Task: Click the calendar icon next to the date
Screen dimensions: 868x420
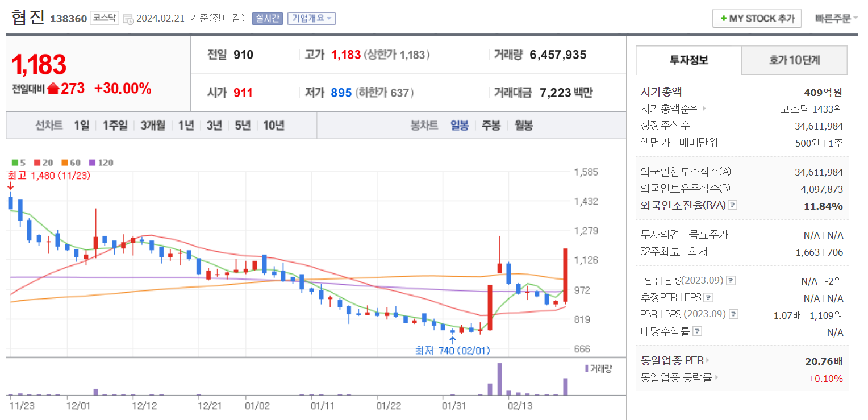Action: point(128,19)
